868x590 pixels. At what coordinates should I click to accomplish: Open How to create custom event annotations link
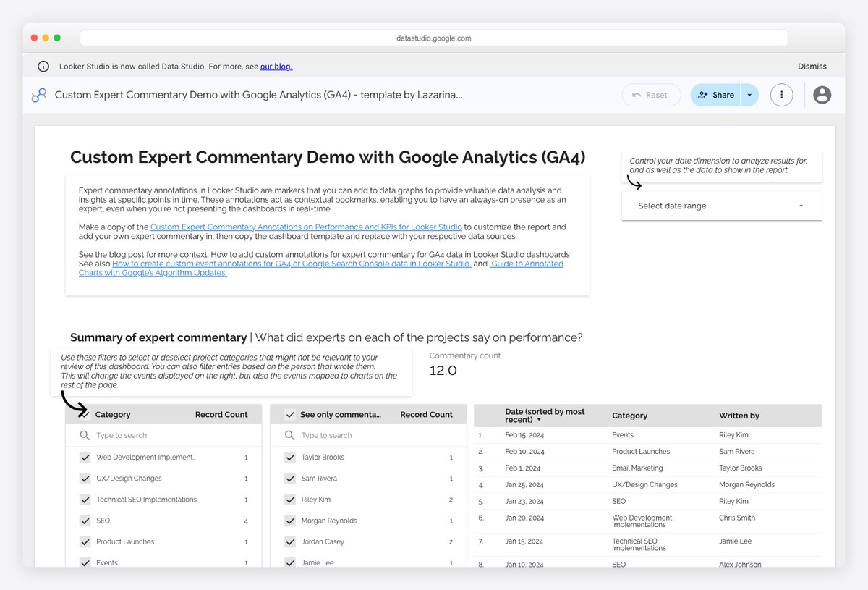292,264
